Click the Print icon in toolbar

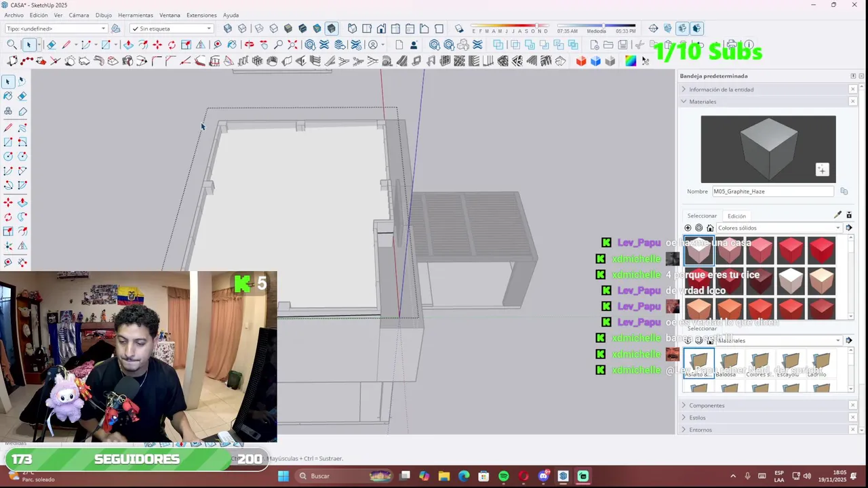(731, 45)
